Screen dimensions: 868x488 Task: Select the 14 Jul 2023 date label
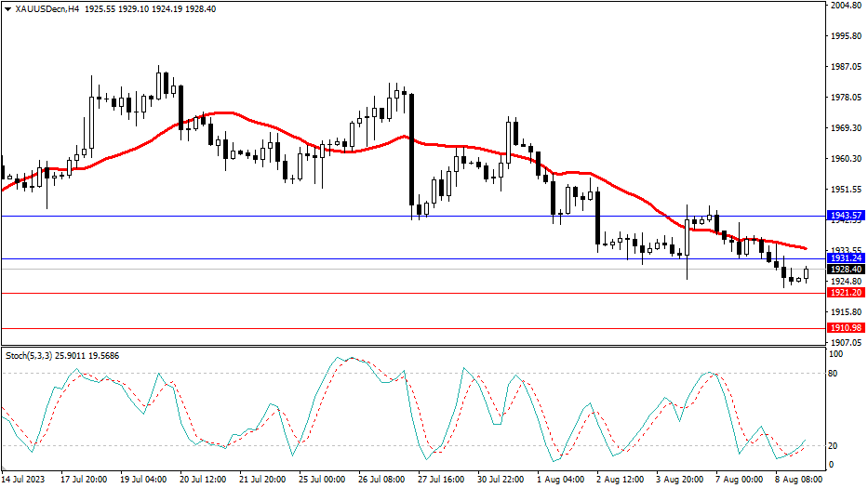(25, 480)
